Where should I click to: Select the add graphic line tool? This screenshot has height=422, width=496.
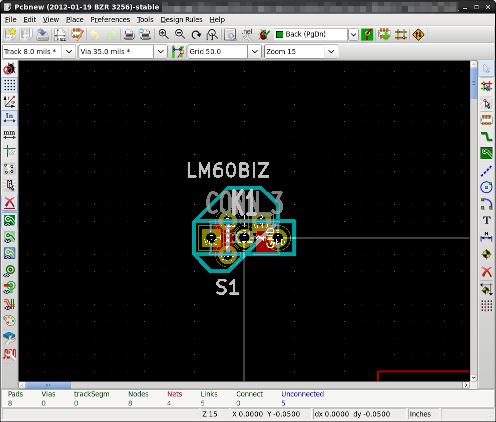click(487, 171)
